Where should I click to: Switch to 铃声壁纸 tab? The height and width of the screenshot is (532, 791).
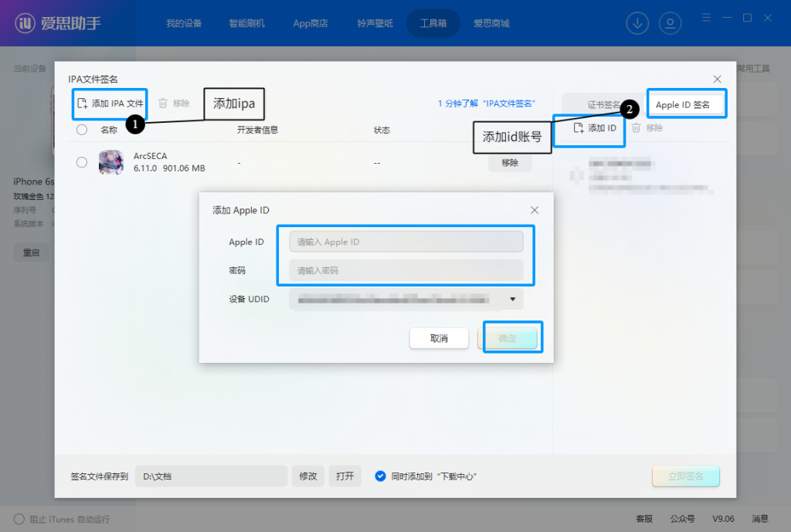pyautogui.click(x=375, y=23)
